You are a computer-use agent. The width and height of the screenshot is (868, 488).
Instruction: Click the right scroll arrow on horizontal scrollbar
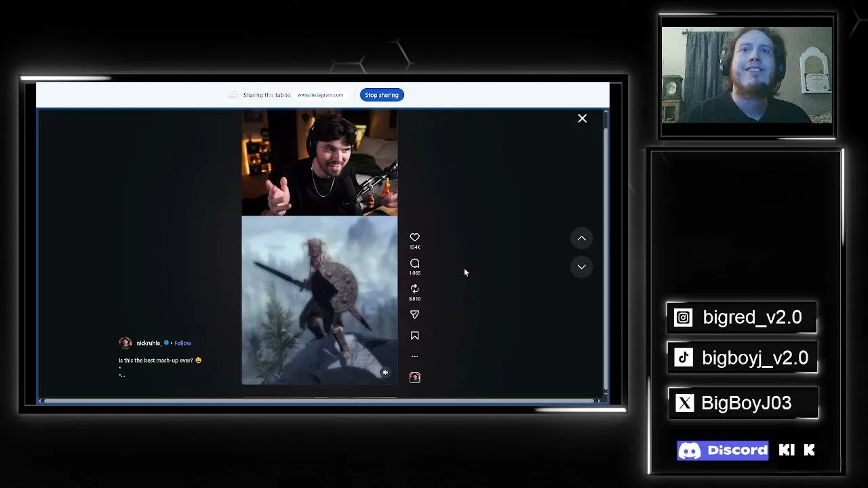pyautogui.click(x=597, y=401)
